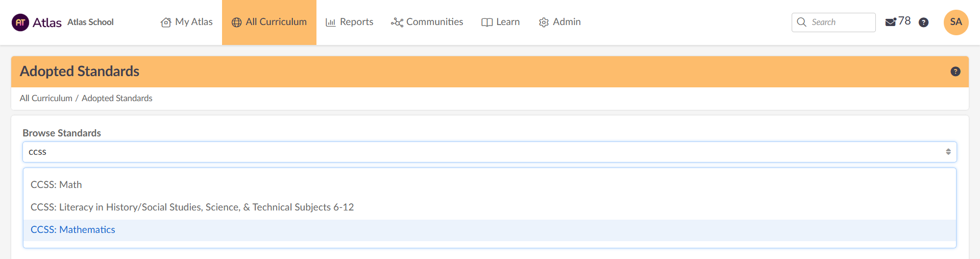980x259 pixels.
Task: Open the mail notifications envelope icon
Action: point(890,22)
